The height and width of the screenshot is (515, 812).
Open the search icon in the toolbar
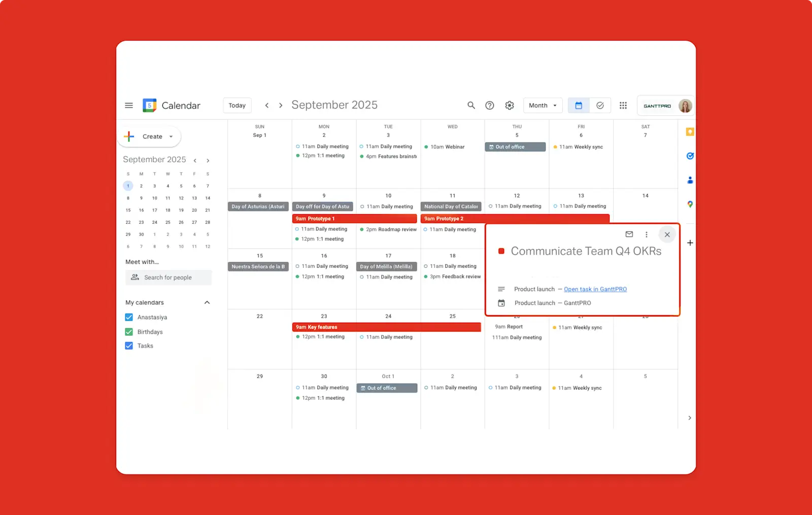point(471,105)
